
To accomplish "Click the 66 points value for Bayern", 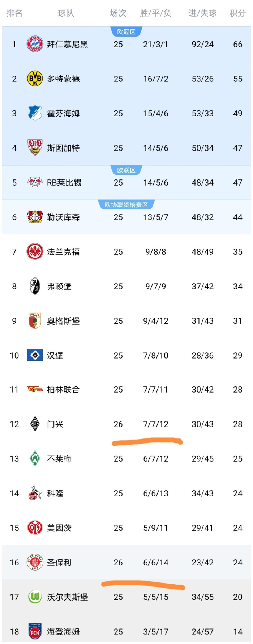I will [238, 44].
